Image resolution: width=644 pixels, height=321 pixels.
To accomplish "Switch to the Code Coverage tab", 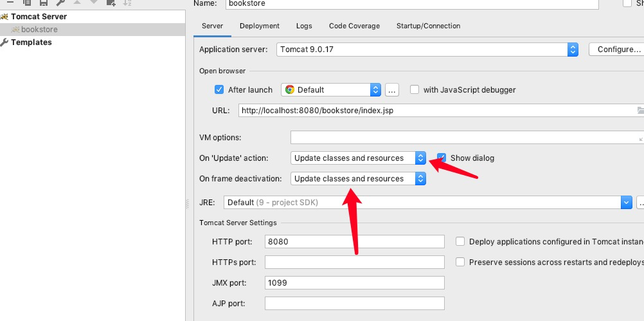I will coord(354,26).
